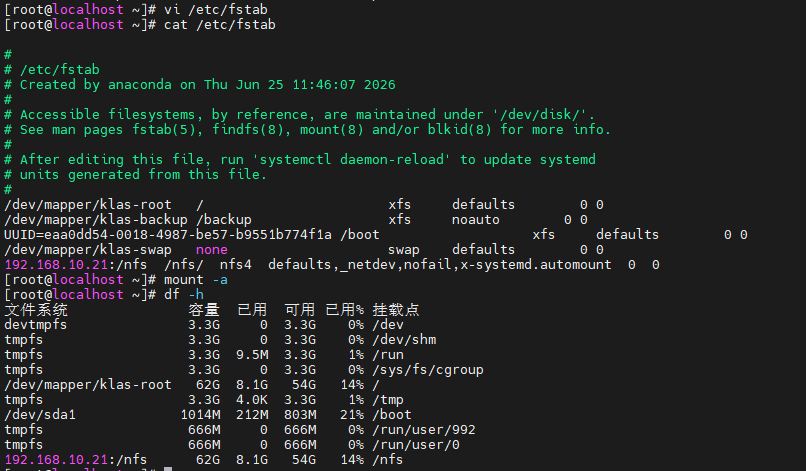Click the '/run/user/0' mount point
Viewport: 806px width, 471px height.
[x=416, y=445]
